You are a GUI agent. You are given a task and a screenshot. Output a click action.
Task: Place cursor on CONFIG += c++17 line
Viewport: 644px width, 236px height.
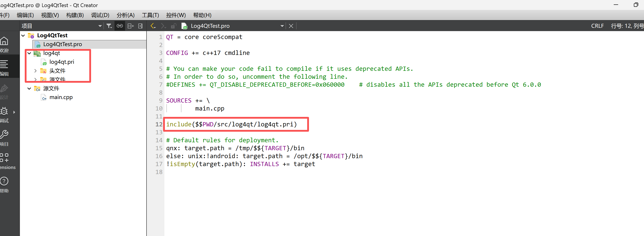point(208,53)
